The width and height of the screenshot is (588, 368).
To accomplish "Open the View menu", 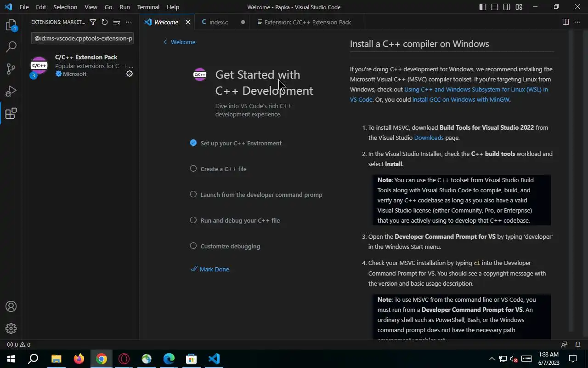I will click(x=91, y=7).
